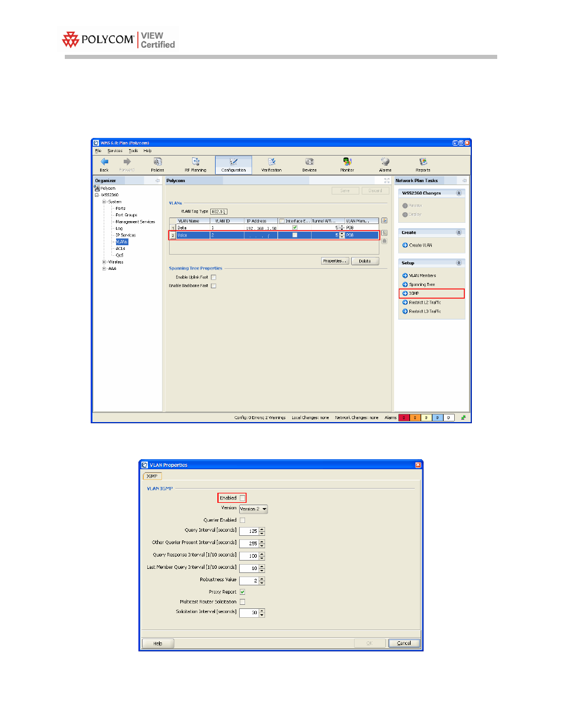Expand the Wireless tree node
562x728 pixels.
[x=104, y=262]
